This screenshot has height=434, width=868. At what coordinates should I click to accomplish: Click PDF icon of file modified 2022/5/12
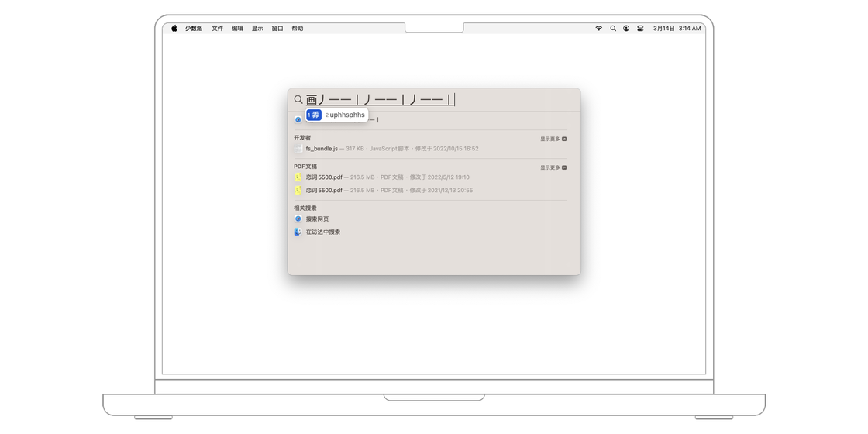(298, 177)
